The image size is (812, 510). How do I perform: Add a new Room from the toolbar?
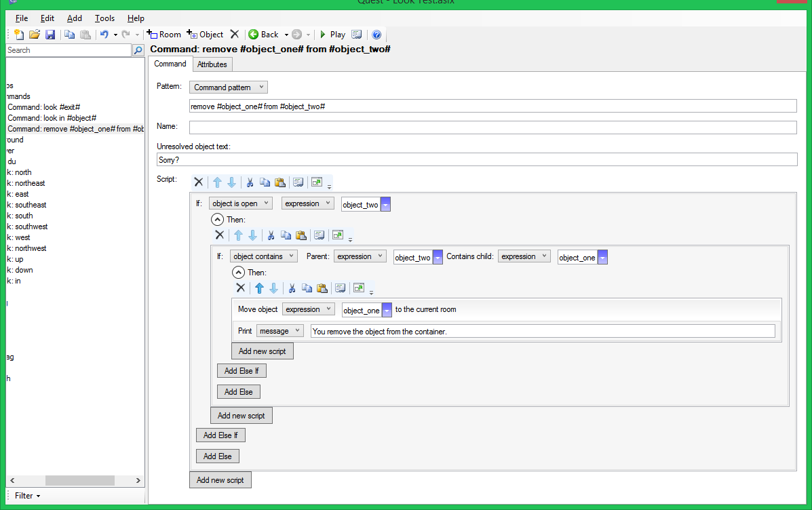point(164,35)
